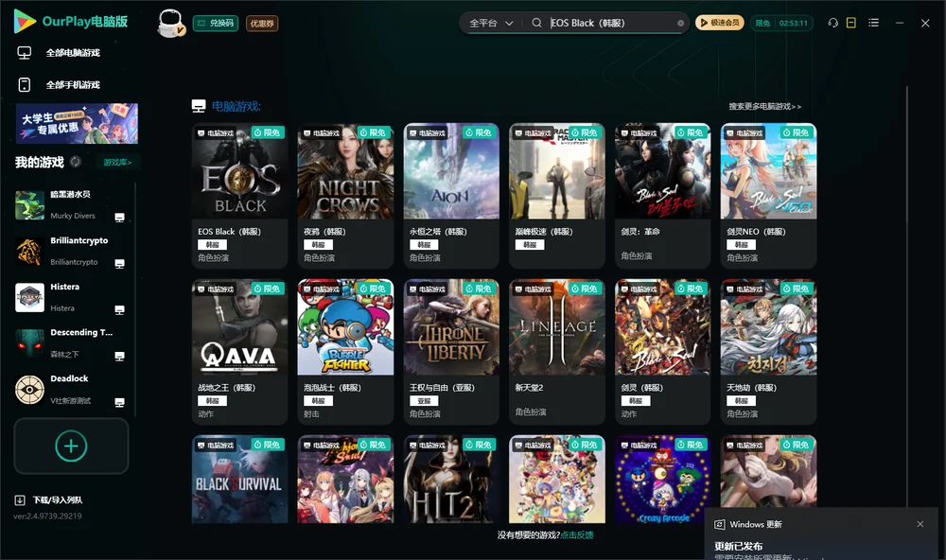The image size is (946, 560).
Task: Open the 剑灵：革命 game card
Action: pyautogui.click(x=662, y=196)
